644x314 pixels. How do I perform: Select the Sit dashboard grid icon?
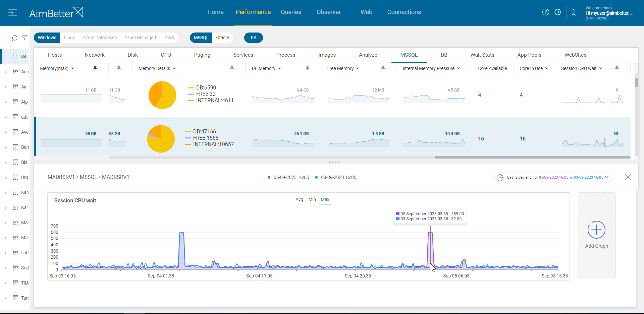point(15,57)
